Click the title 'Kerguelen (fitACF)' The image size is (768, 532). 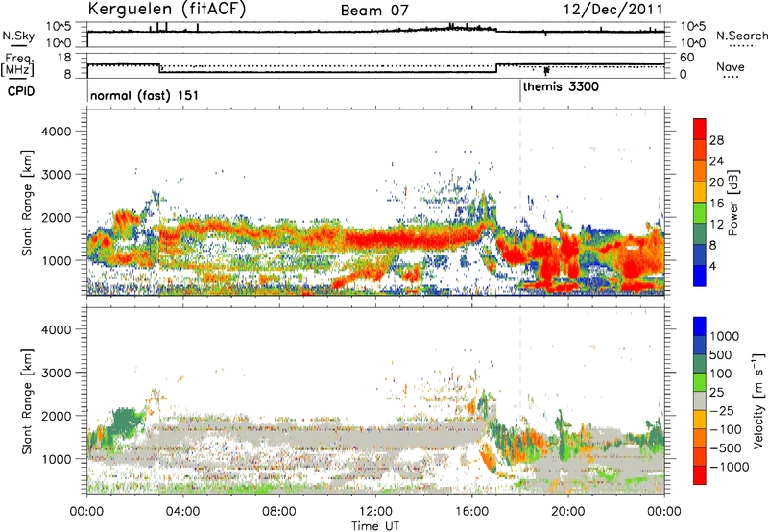pos(166,10)
